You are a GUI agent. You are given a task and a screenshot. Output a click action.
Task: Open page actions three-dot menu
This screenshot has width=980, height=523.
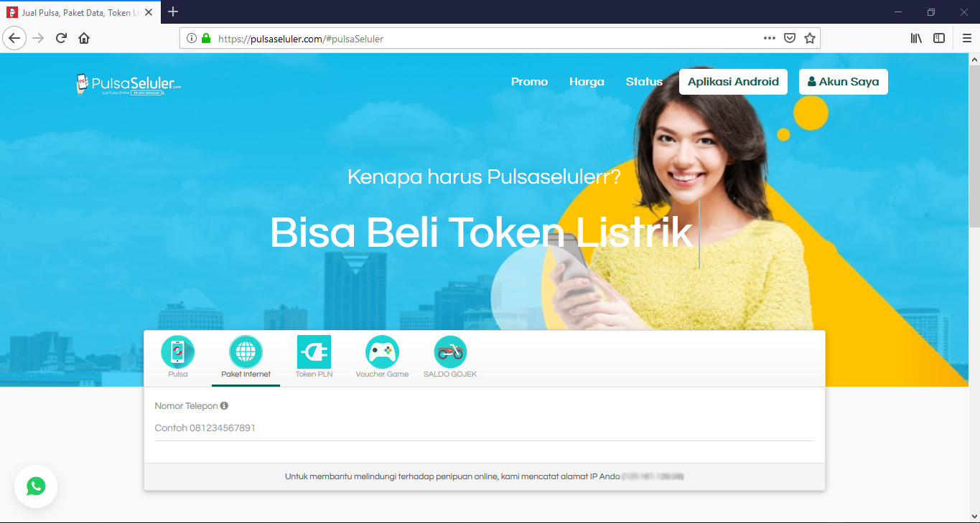pyautogui.click(x=769, y=39)
